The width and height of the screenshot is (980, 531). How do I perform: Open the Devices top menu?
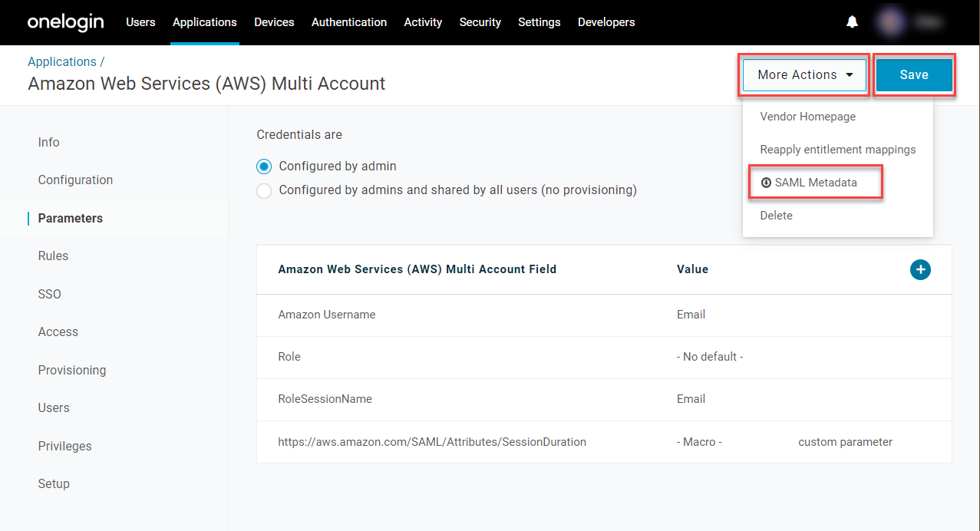pos(274,22)
